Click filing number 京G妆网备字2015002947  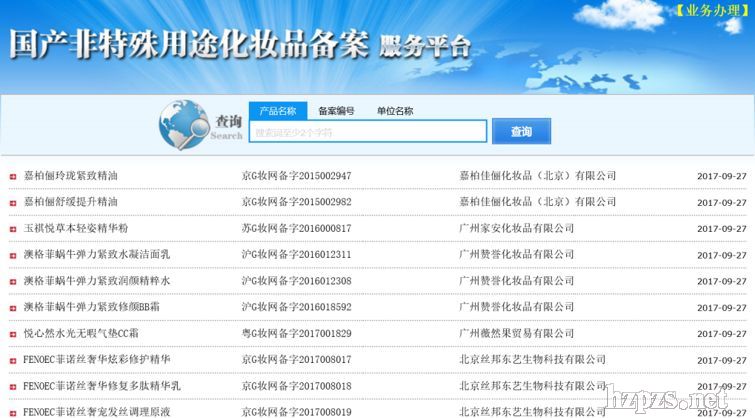click(296, 176)
